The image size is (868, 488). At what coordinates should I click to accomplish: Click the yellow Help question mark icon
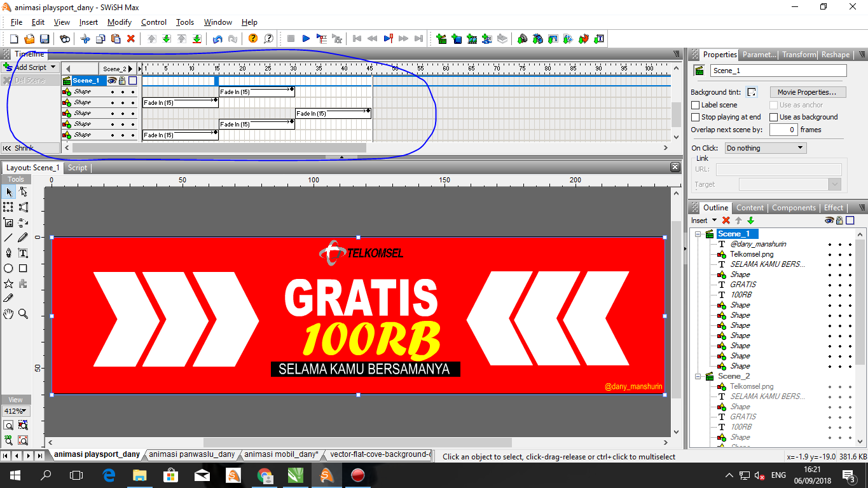pyautogui.click(x=253, y=39)
